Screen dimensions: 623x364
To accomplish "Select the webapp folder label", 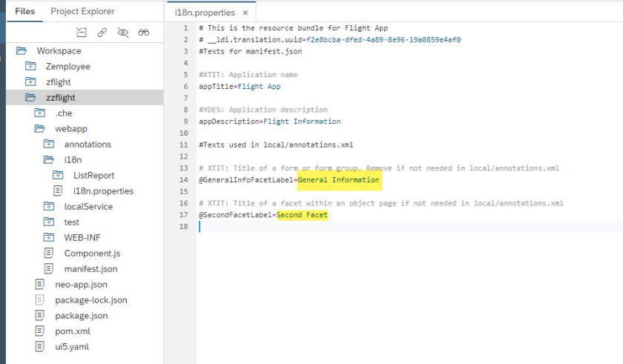I will pos(71,128).
